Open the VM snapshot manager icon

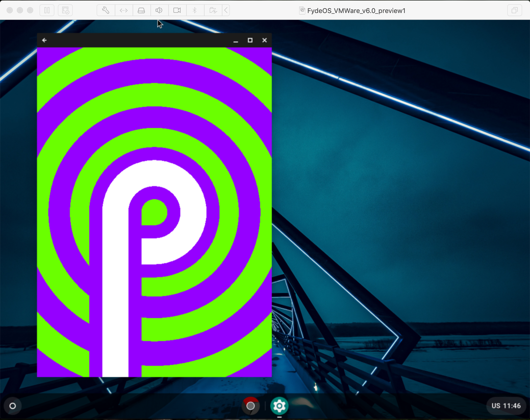tap(65, 10)
